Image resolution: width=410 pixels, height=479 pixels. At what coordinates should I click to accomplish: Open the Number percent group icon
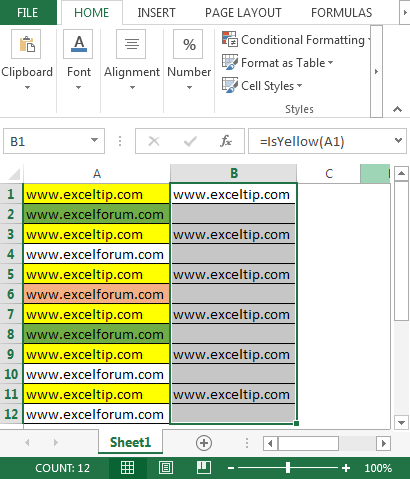[188, 44]
